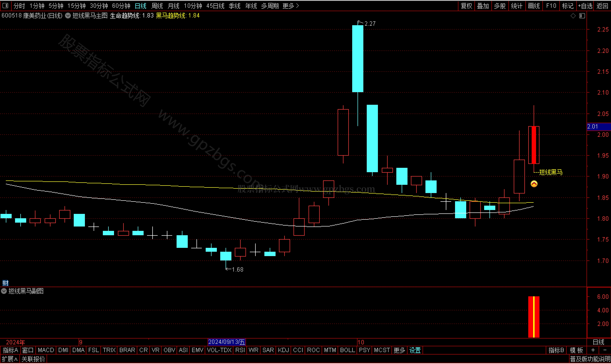
Task: Switch to 60分钟 period
Action: point(121,6)
